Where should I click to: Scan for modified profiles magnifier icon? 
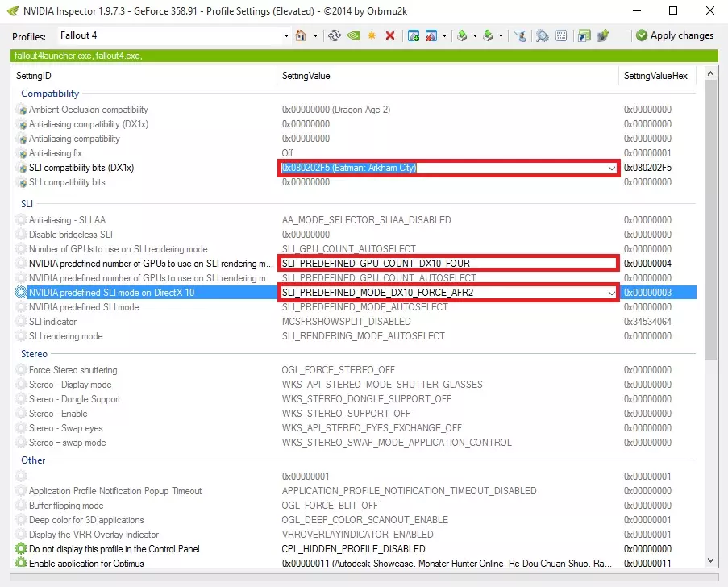coord(542,35)
